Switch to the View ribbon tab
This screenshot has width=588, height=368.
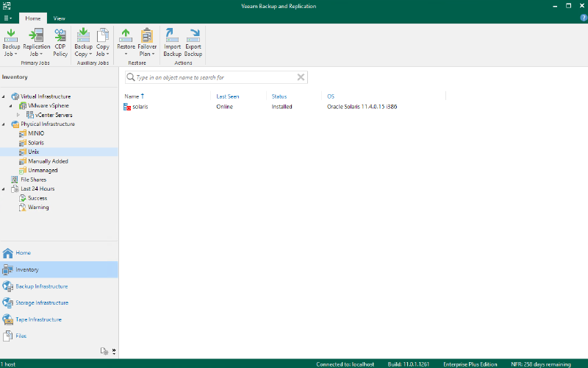point(59,18)
